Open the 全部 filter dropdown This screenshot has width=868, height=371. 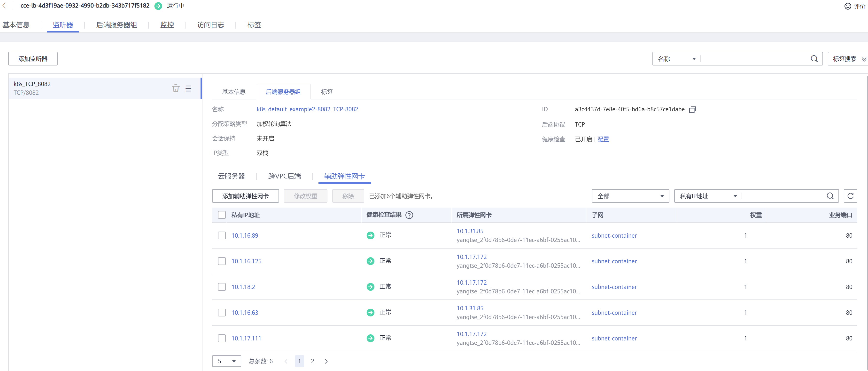[x=630, y=196]
